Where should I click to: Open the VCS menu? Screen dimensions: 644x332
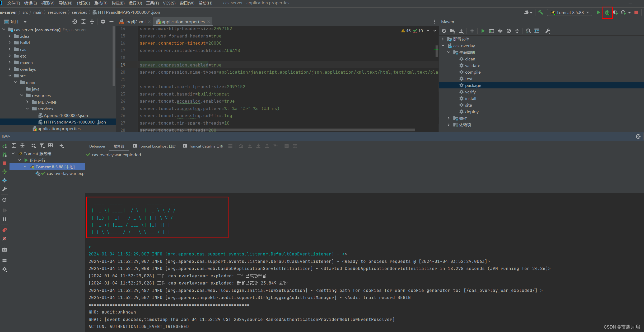pos(169,3)
